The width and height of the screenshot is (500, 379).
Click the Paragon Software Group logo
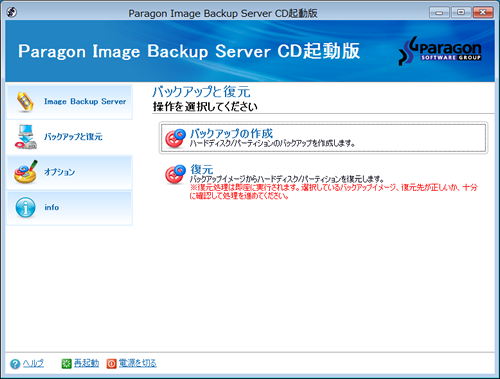tap(440, 51)
